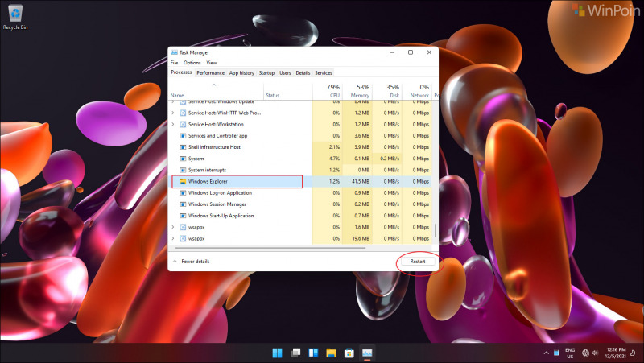Expand the Service Host: Workstation group

(173, 125)
